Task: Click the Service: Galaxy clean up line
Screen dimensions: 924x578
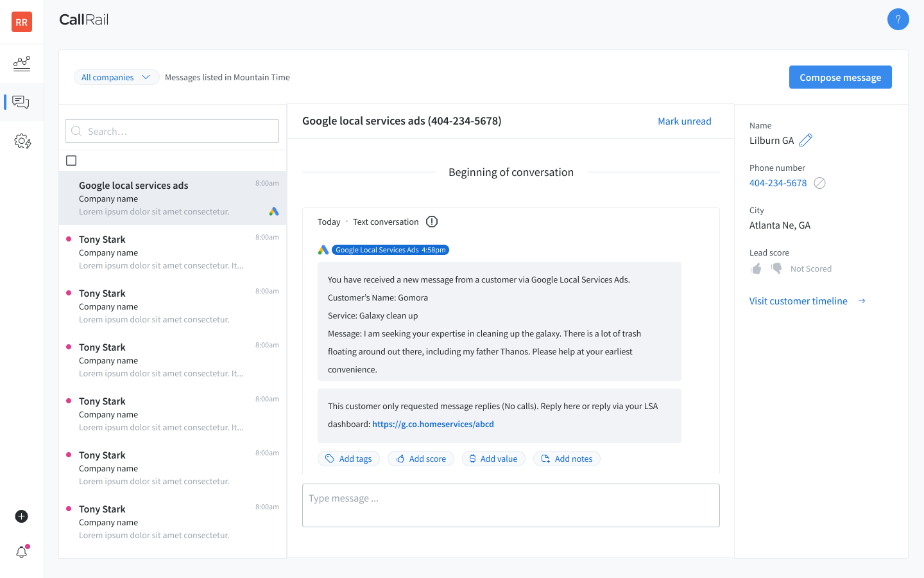Action: tap(373, 315)
